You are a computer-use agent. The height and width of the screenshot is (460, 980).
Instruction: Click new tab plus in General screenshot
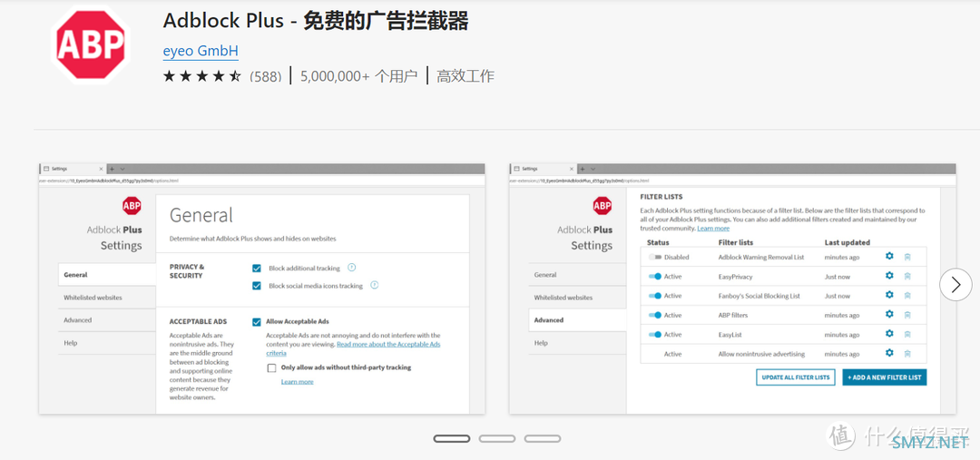point(112,169)
